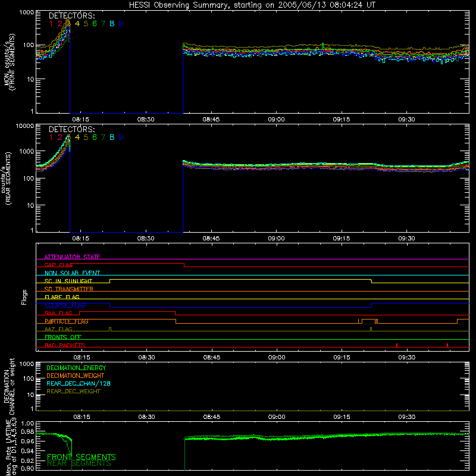Click detector 2 in rear segments legend

pos(60,137)
